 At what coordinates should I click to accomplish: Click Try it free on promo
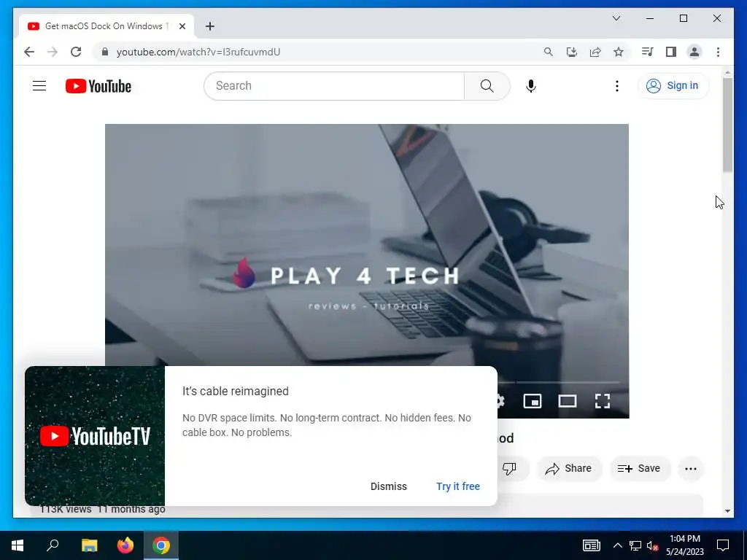(458, 486)
